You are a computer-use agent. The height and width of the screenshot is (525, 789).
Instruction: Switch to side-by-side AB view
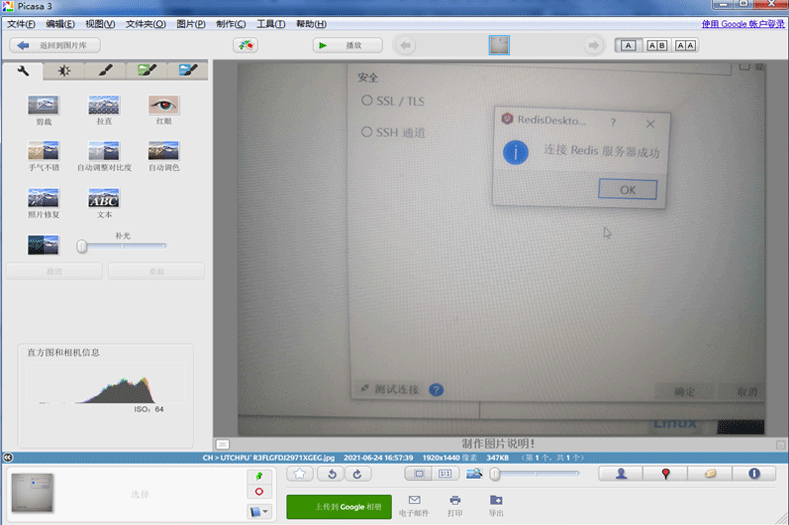pyautogui.click(x=657, y=45)
